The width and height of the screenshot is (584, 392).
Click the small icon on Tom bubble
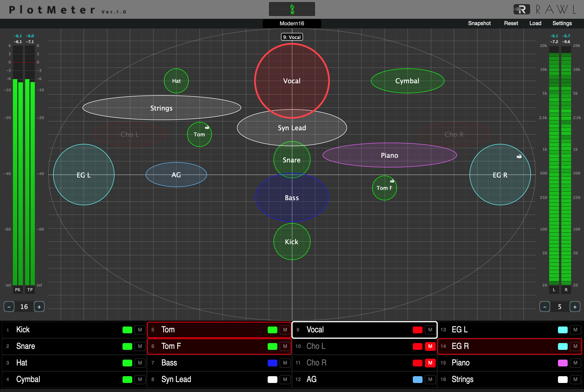tap(207, 128)
